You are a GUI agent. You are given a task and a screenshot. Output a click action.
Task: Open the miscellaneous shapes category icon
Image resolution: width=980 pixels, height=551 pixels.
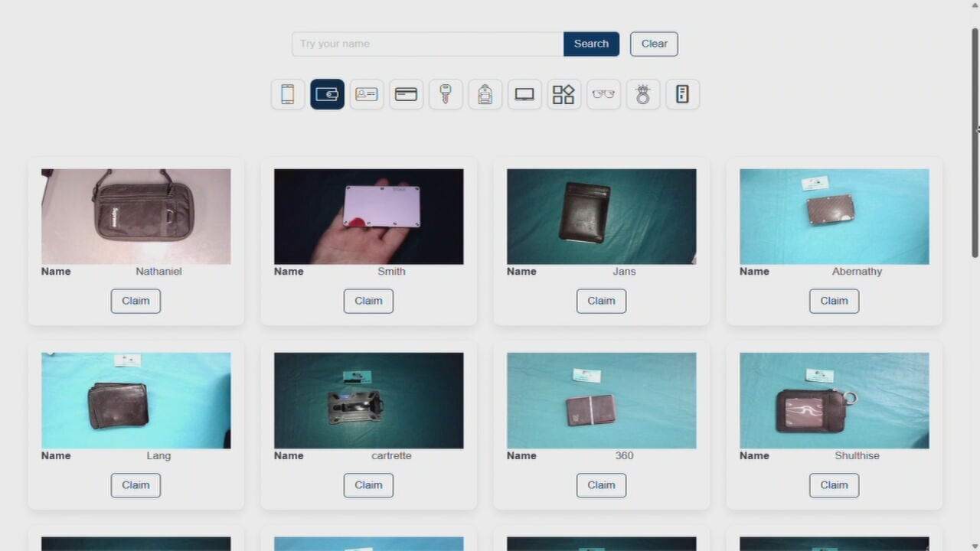[x=563, y=94]
